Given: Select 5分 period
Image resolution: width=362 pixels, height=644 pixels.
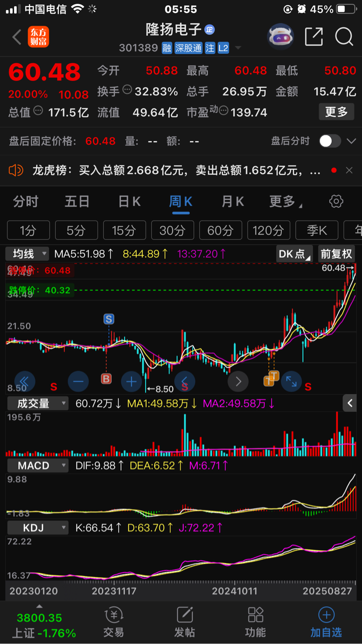Looking at the screenshot, I should pos(76,231).
